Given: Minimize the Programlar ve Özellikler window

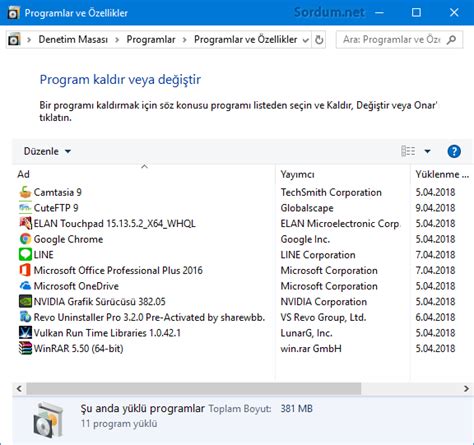Looking at the screenshot, I should tap(379, 12).
